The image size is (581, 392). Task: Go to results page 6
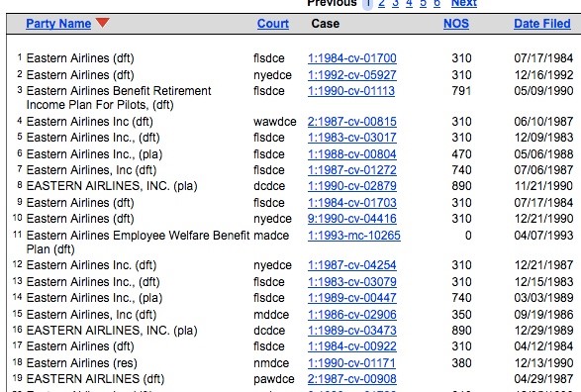point(436,4)
